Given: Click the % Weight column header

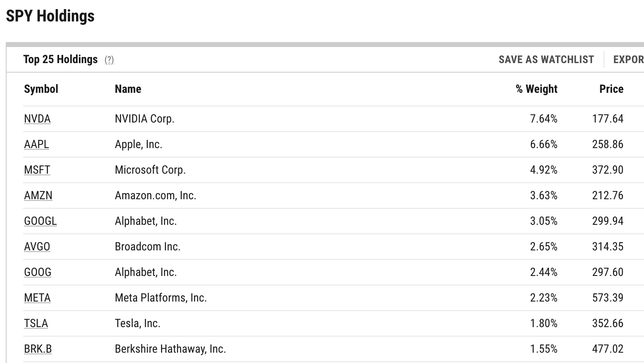Looking at the screenshot, I should tap(536, 89).
